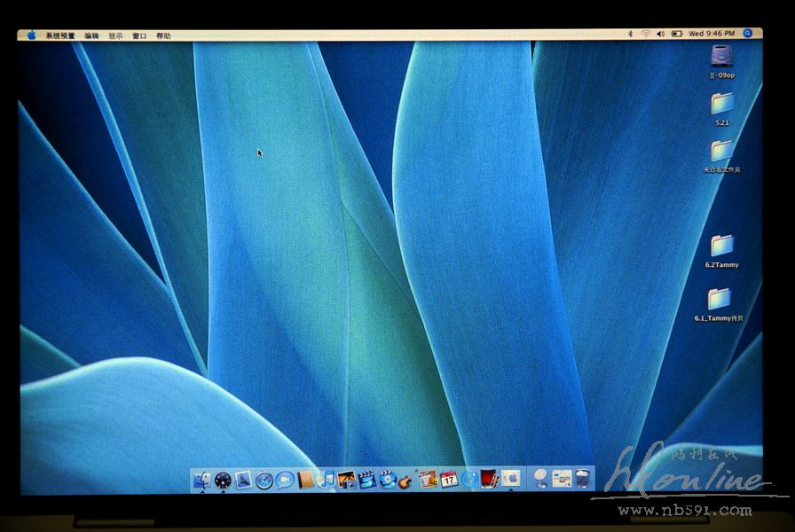Open the AirPort Wi-Fi status menu
795x532 pixels.
645,34
